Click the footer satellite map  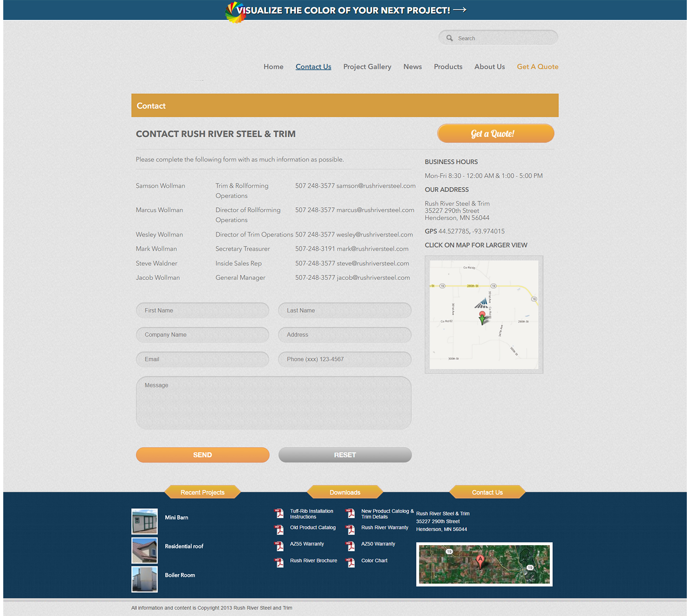coord(484,564)
